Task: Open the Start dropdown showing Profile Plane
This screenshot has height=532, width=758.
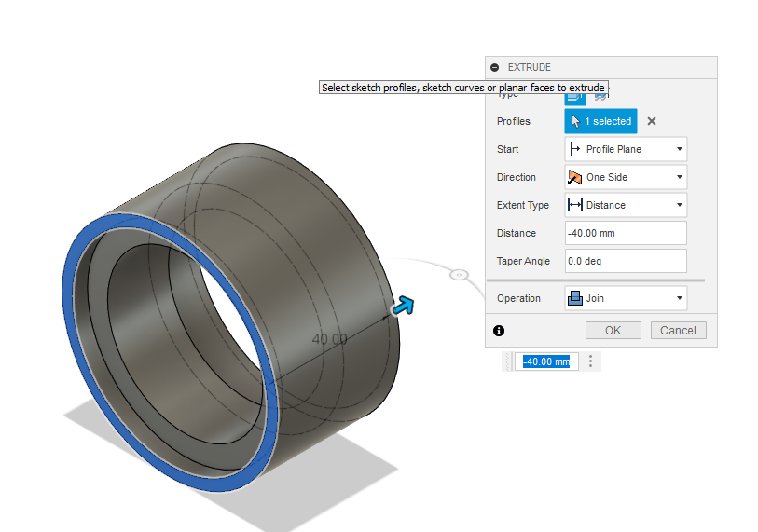Action: [626, 149]
